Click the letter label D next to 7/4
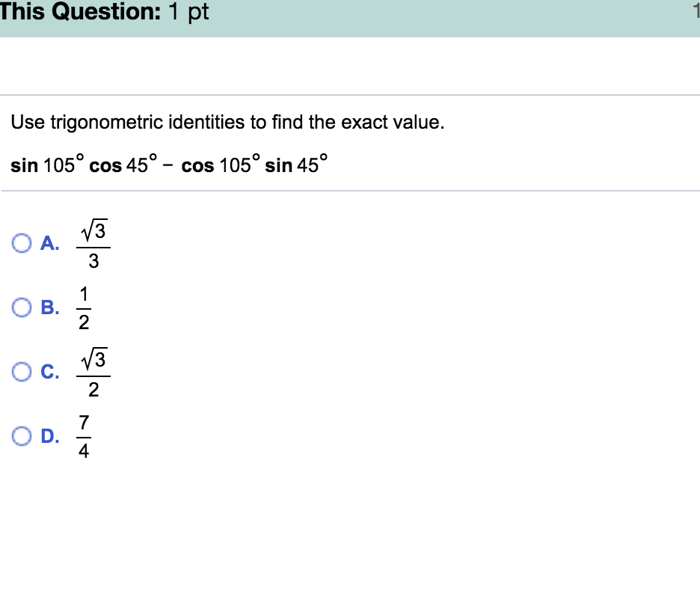This screenshot has height=594, width=700. 49,435
